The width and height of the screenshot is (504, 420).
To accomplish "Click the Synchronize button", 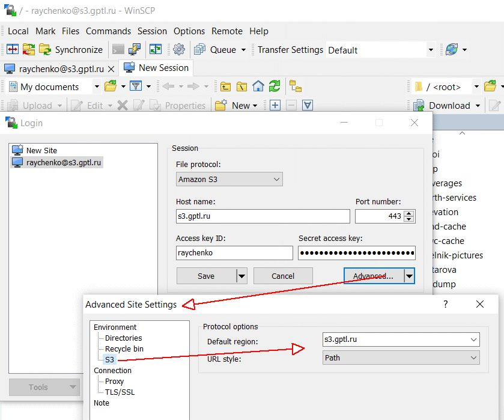I will [x=71, y=49].
